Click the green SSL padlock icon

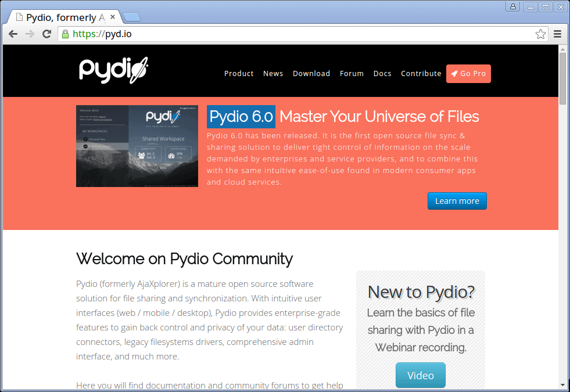65,34
